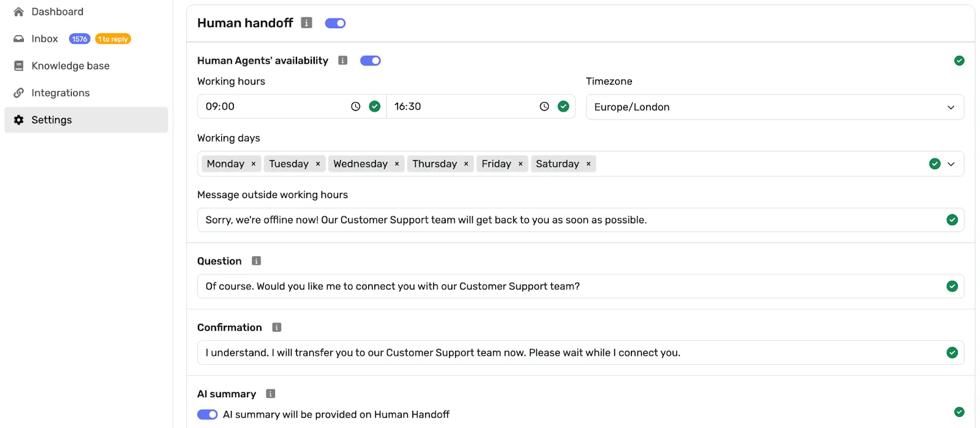Click the '1 to reply' inbox badge
Viewport: 980px width, 428px height.
113,39
